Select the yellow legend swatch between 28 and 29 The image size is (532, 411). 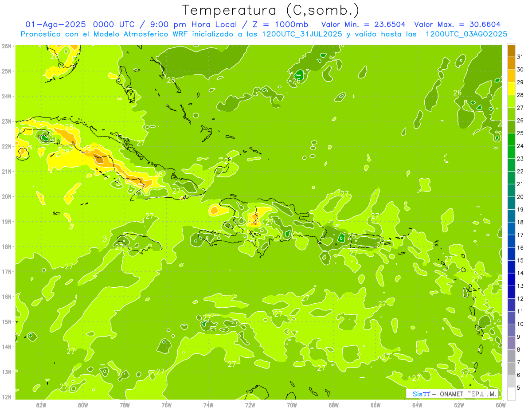(x=511, y=89)
